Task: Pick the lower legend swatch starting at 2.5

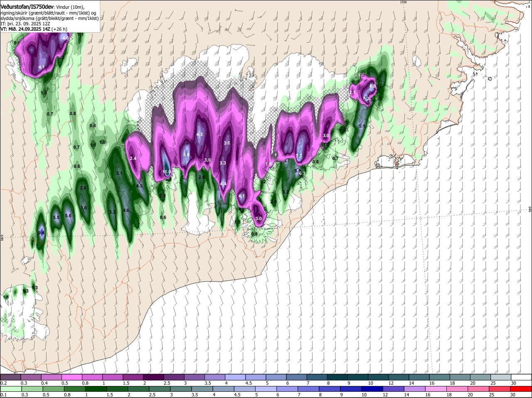Action: click(159, 389)
